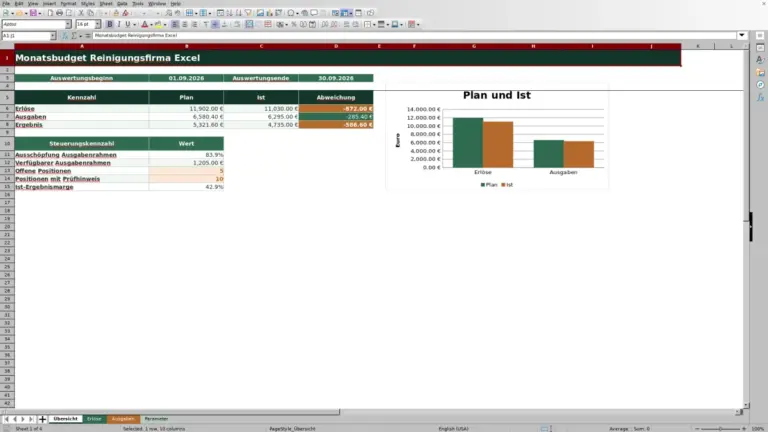Open the Data menu
The height and width of the screenshot is (432, 768).
122,3
